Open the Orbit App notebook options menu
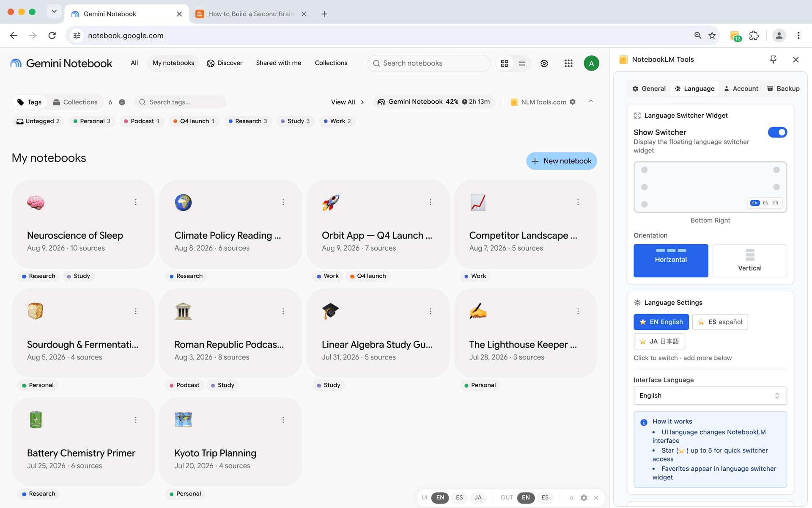 coord(431,202)
